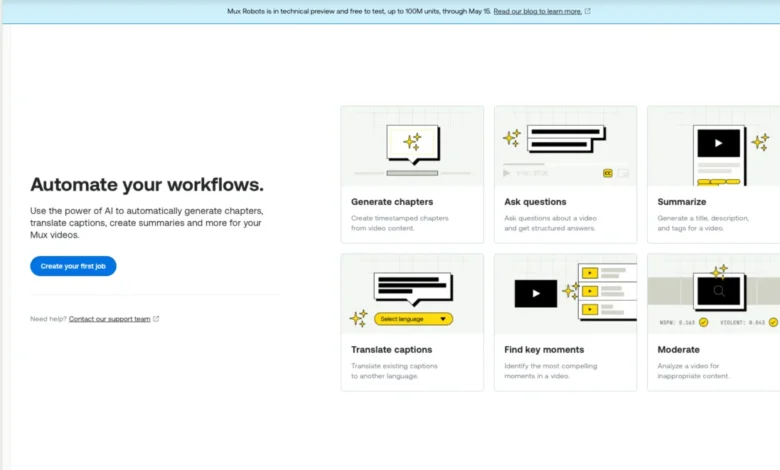
Task: Click the sparkle icon in Translate captions card
Action: click(358, 318)
